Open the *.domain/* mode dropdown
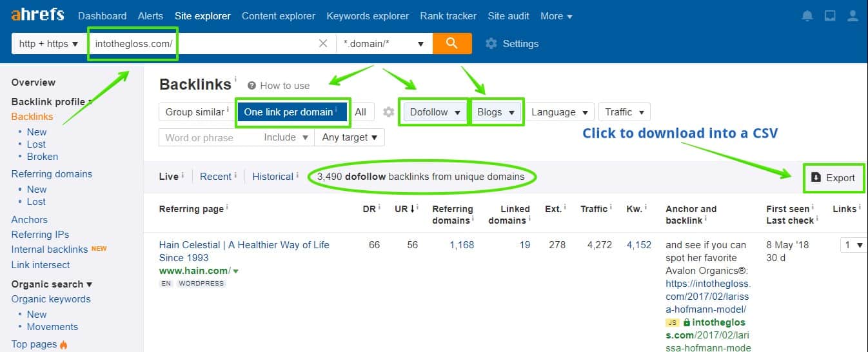The width and height of the screenshot is (868, 352). pyautogui.click(x=384, y=44)
